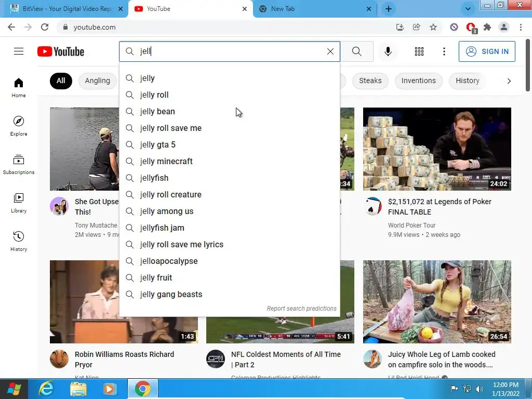Choose 'jelly roll save me' suggestion
The width and height of the screenshot is (532, 399).
click(x=230, y=128)
